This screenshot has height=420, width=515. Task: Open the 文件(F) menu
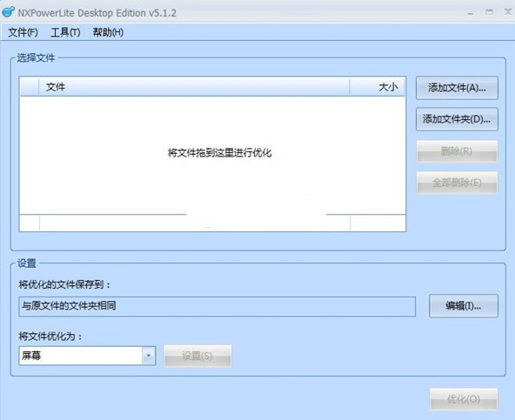[23, 32]
